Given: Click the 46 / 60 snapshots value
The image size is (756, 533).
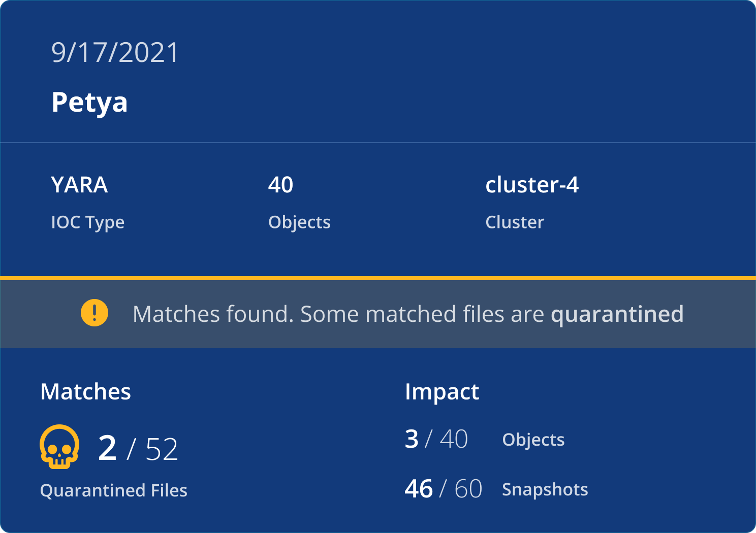Looking at the screenshot, I should [x=444, y=489].
